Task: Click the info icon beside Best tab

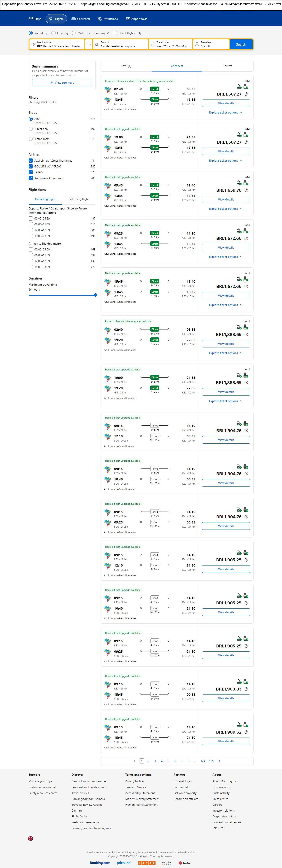Action: pyautogui.click(x=130, y=66)
